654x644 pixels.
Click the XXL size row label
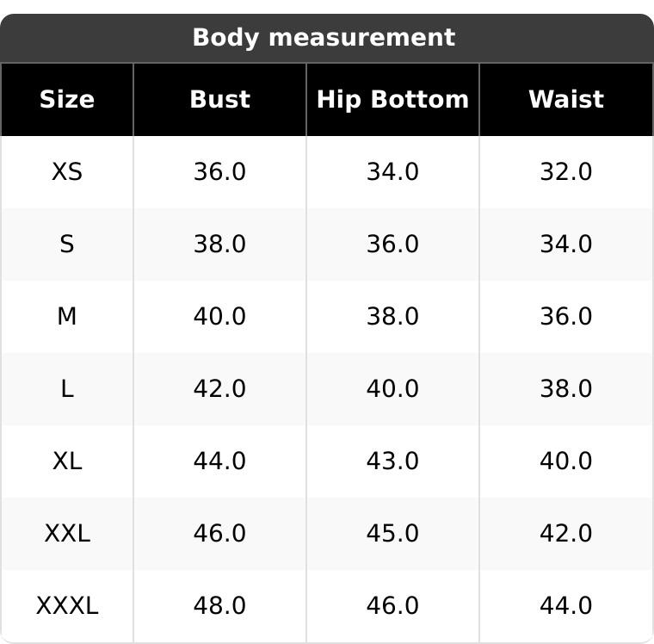pos(67,534)
